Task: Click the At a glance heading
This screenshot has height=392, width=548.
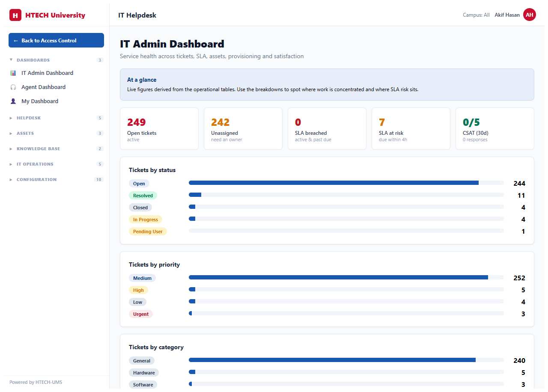Action: click(142, 80)
